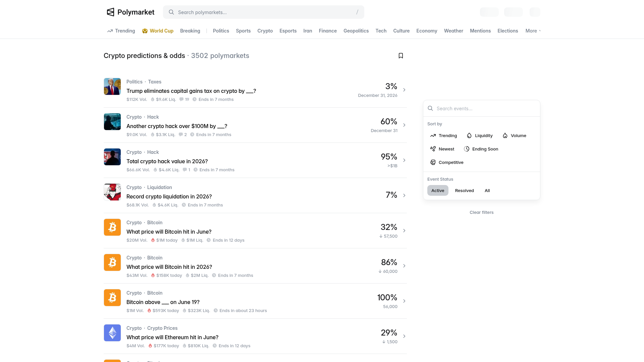The image size is (644, 362).
Task: Bookmark the Crypto predictions page
Action: click(400, 56)
